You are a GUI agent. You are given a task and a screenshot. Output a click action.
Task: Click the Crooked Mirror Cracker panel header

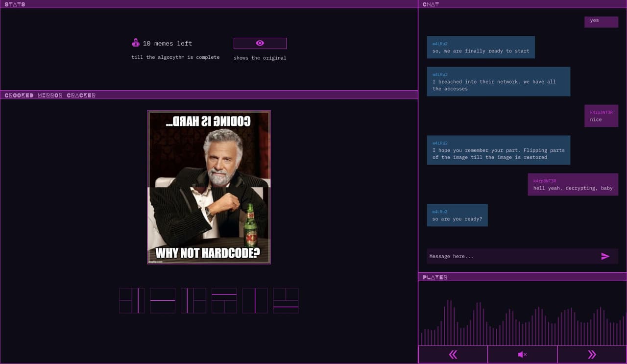pyautogui.click(x=209, y=95)
